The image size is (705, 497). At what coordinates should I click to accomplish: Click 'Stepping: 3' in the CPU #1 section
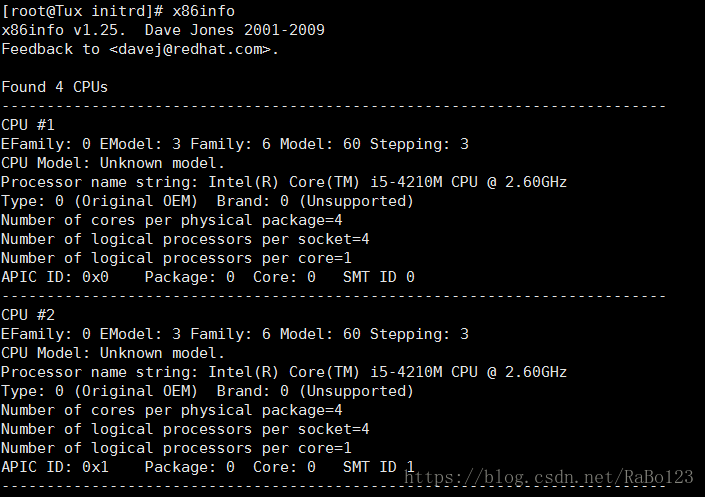tap(419, 144)
